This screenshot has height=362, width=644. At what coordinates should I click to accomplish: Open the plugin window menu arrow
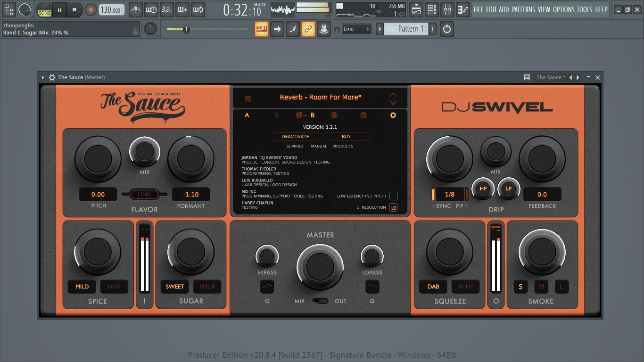(43, 77)
